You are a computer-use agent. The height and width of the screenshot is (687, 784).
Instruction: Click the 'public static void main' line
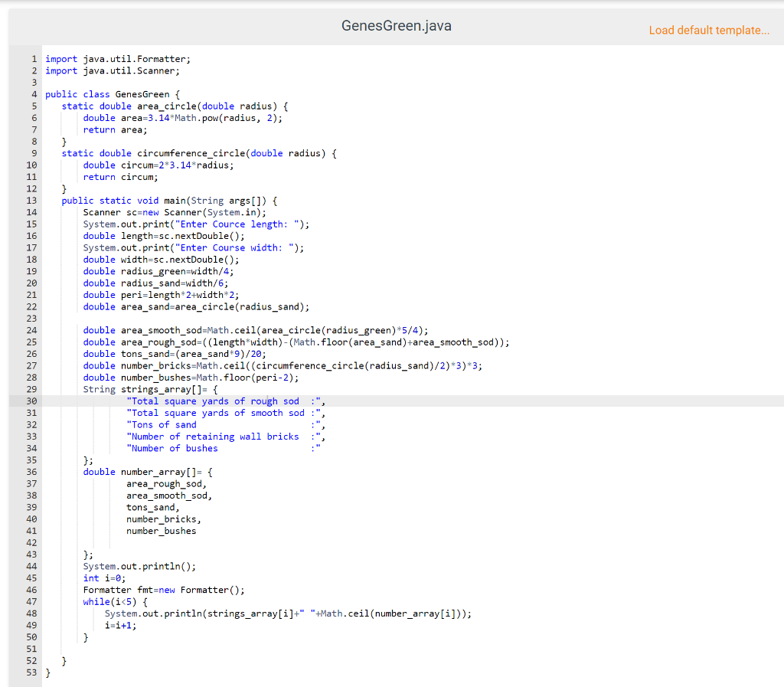pos(169,201)
